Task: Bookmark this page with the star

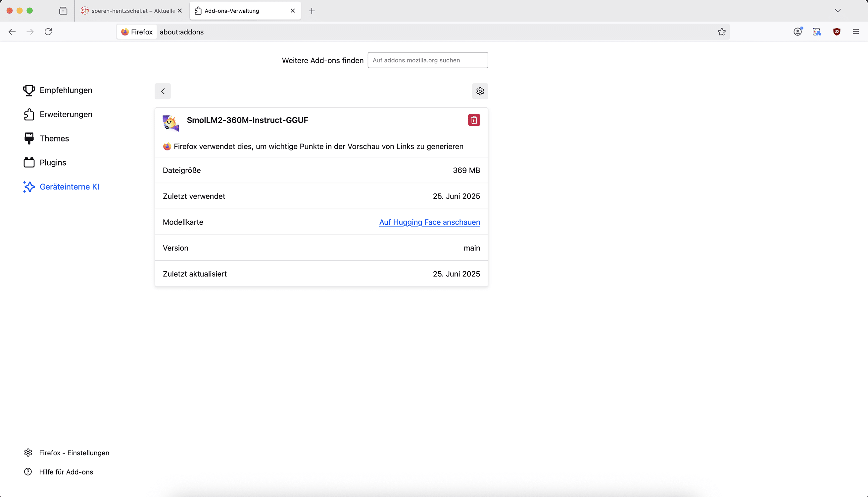Action: [x=721, y=32]
